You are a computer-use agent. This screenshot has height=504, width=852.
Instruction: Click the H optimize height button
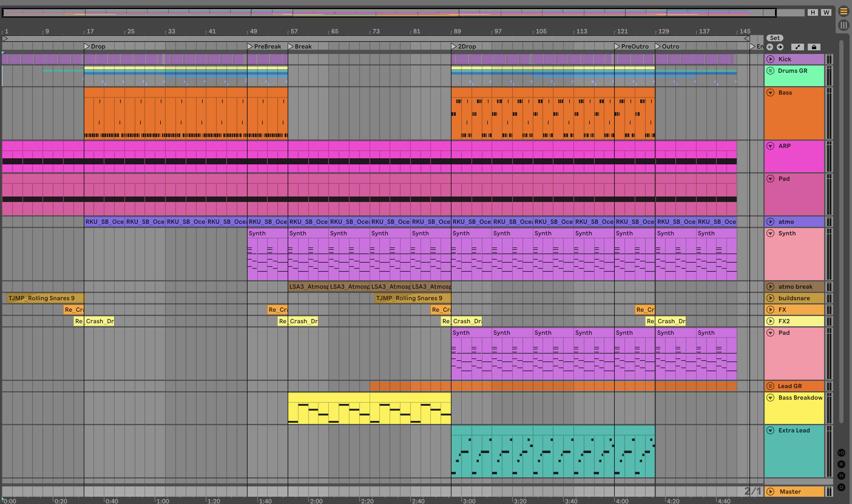click(x=813, y=12)
